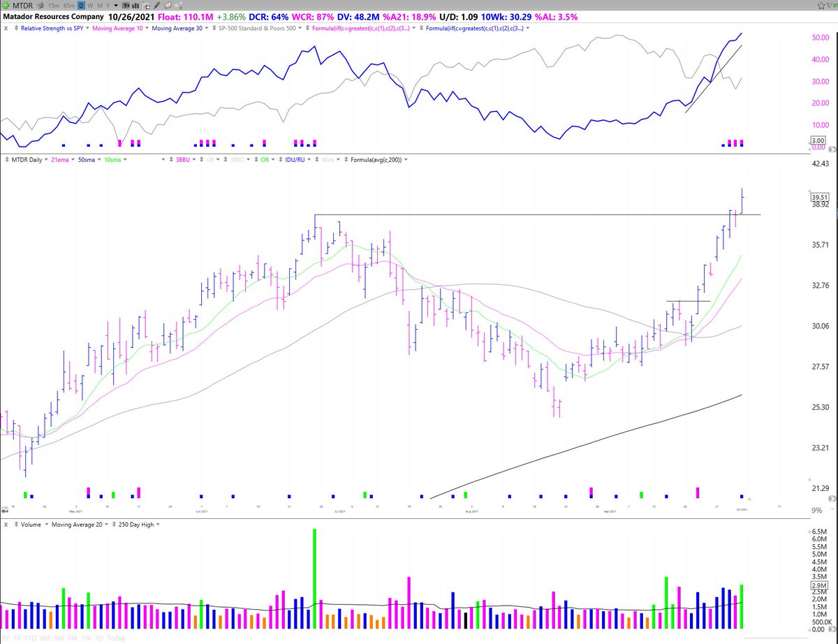Open the Moving Average 20 dropdown
Screen dimensions: 838x644
coord(106,524)
